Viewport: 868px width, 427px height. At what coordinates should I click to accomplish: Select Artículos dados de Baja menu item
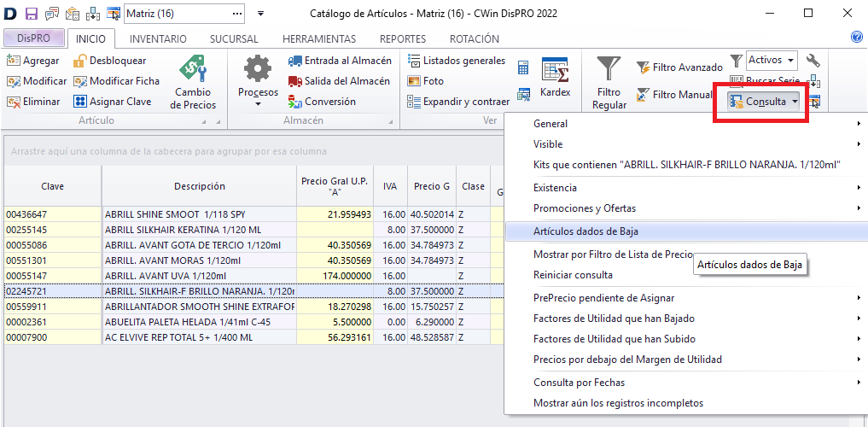click(585, 231)
